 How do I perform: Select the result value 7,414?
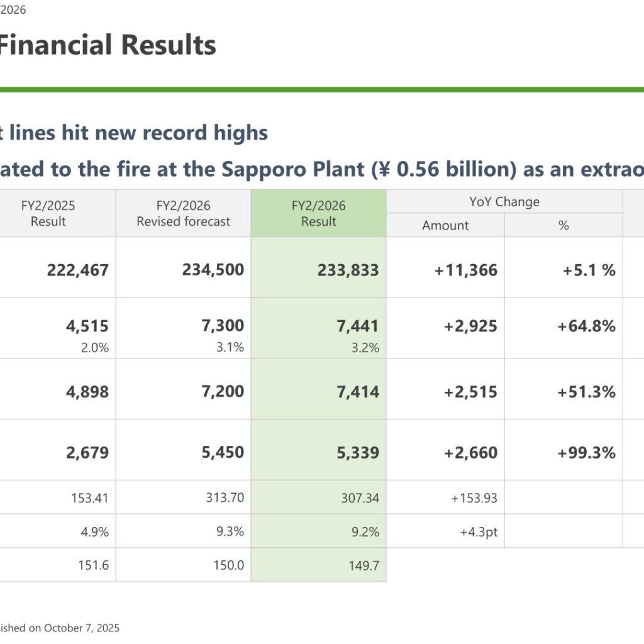coord(358,391)
